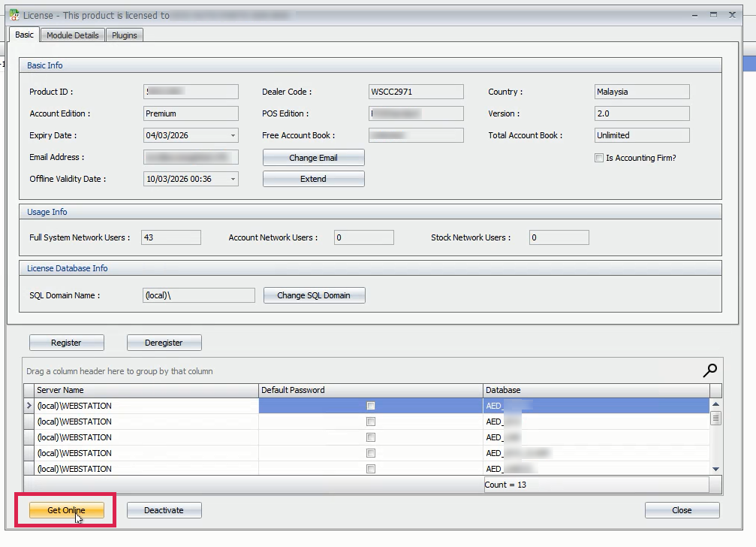This screenshot has width=756, height=547.
Task: Open the Expiry Date dropdown
Action: [233, 136]
